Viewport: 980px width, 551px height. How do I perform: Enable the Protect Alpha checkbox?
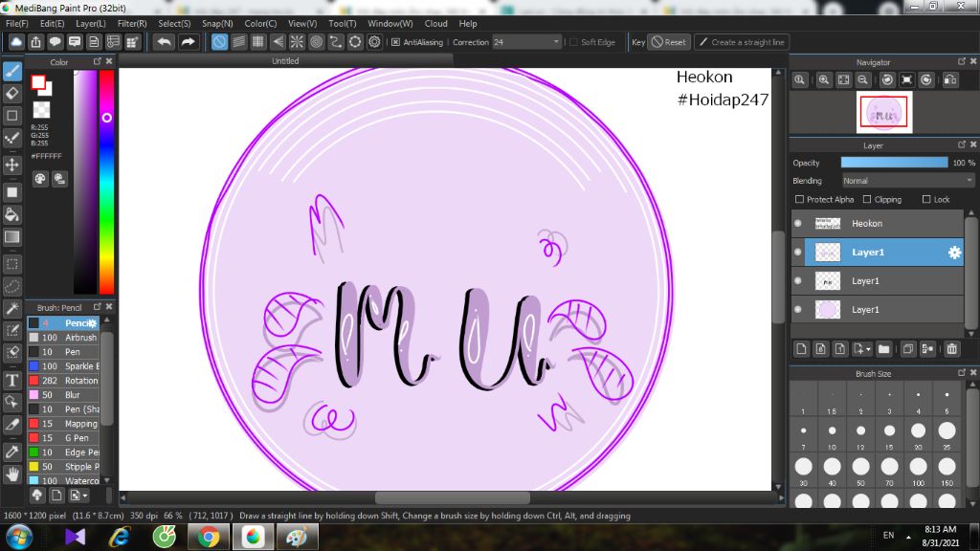coord(799,199)
